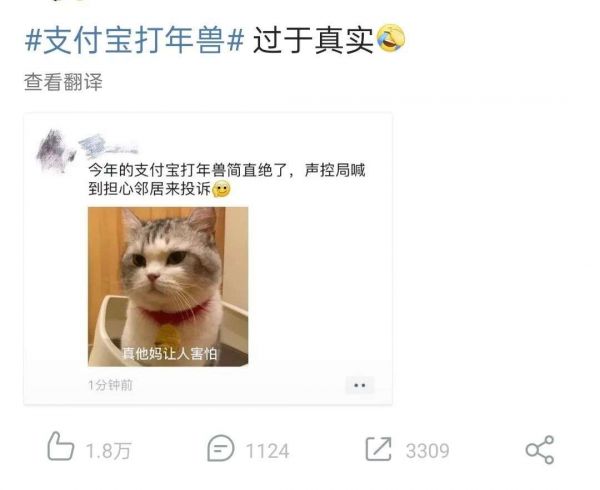Tap the blurred username next to avatar
600x490 pixels.
[x=108, y=146]
